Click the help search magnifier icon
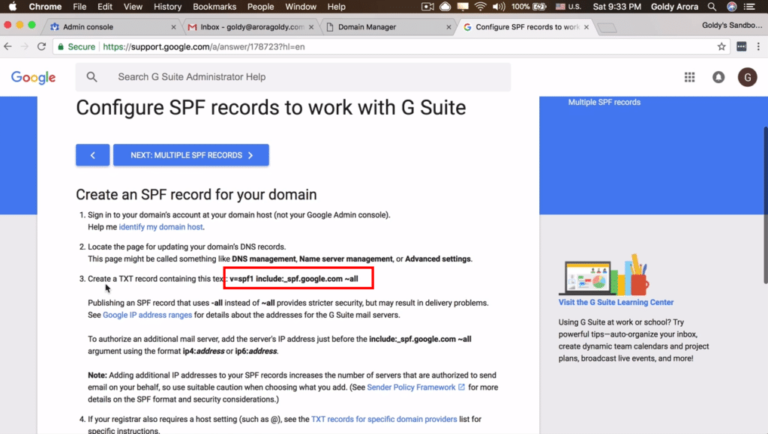The height and width of the screenshot is (434, 768). point(92,77)
